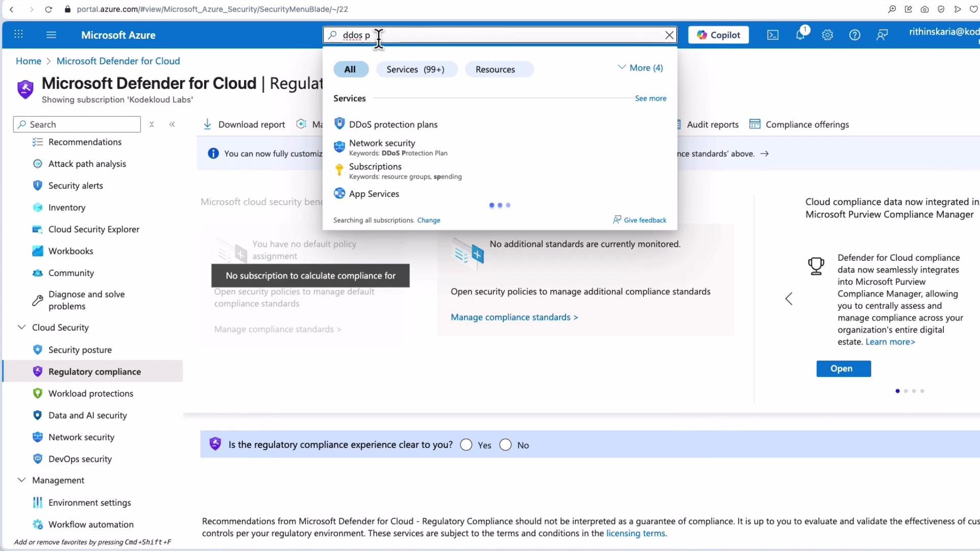The height and width of the screenshot is (551, 980).
Task: Click Give feedback link in search panel
Action: click(640, 220)
